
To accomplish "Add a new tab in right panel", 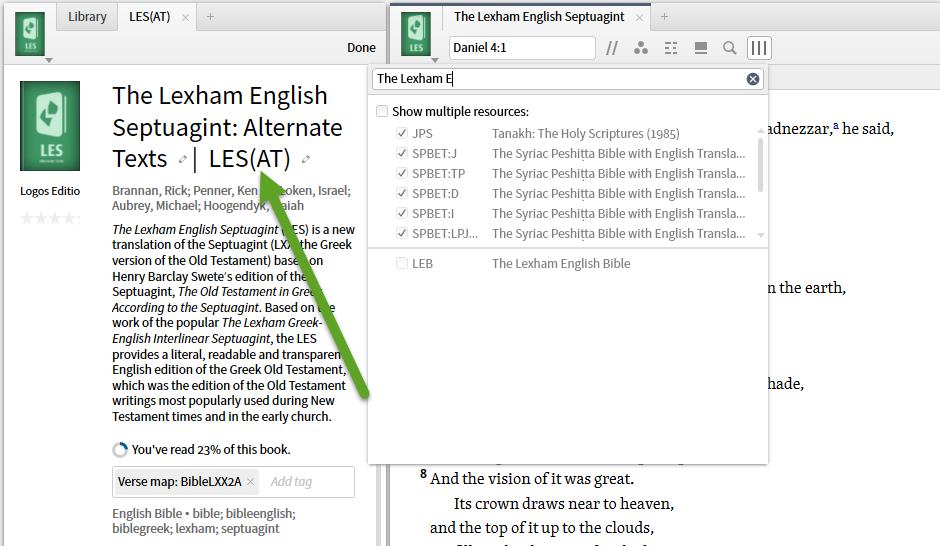I will (664, 17).
